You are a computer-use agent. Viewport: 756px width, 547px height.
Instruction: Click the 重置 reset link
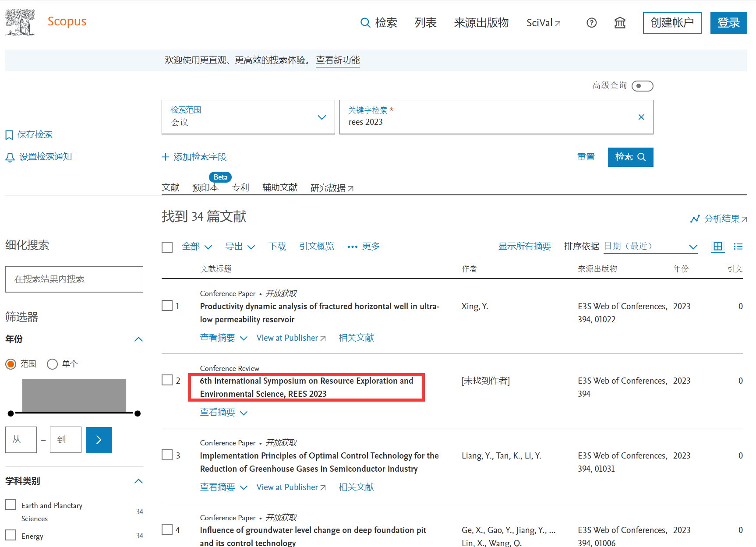(x=586, y=157)
